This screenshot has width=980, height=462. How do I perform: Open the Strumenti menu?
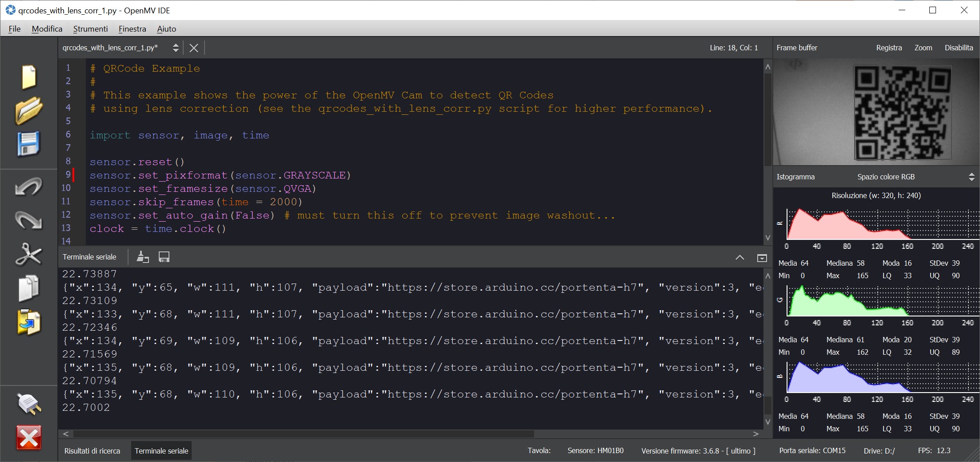pos(90,29)
